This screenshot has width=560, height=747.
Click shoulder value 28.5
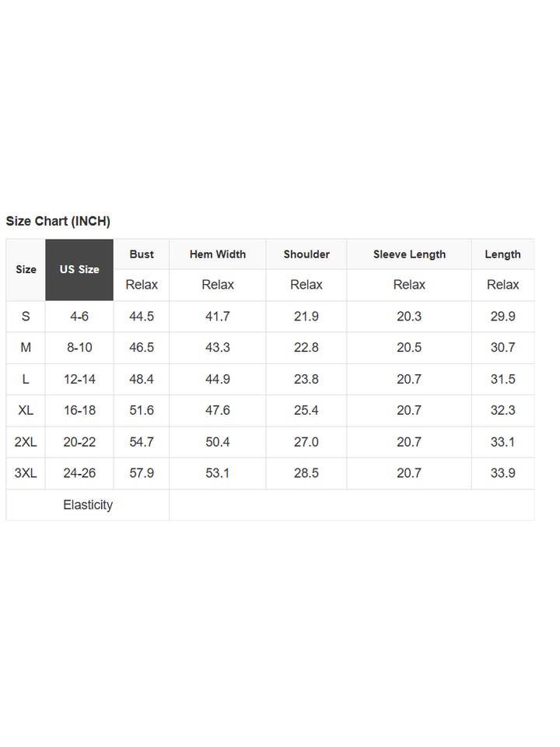tap(306, 473)
